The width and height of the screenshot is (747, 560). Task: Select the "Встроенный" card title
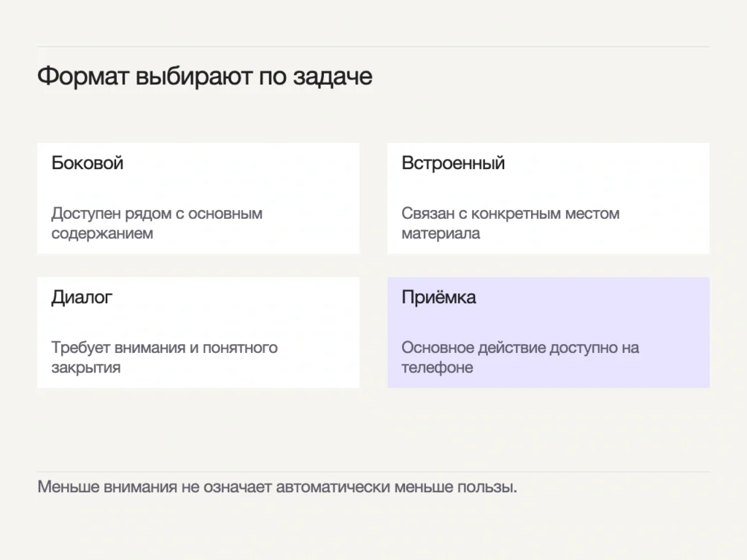tap(453, 163)
